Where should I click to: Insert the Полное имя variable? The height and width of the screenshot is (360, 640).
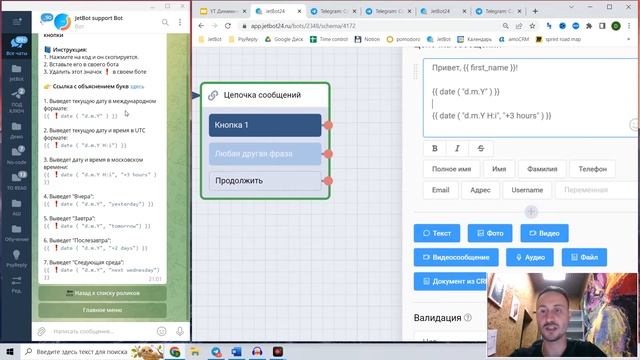click(x=451, y=169)
